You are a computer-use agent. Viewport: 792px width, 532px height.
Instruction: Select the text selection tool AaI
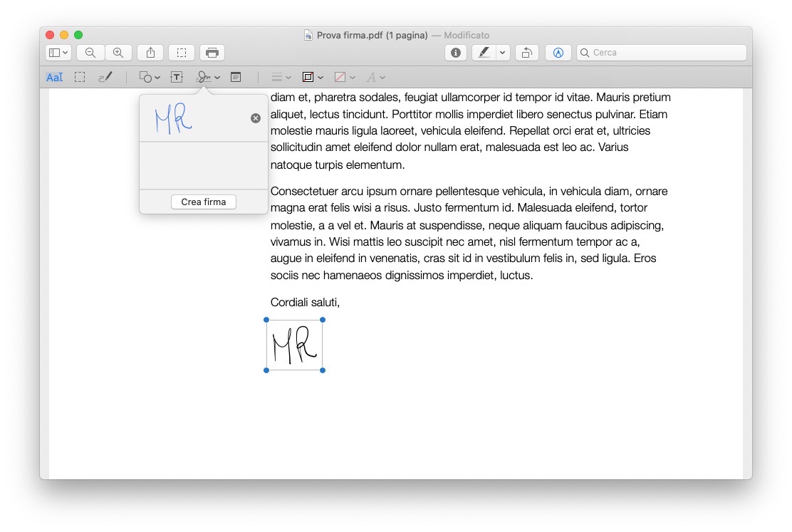(x=55, y=78)
